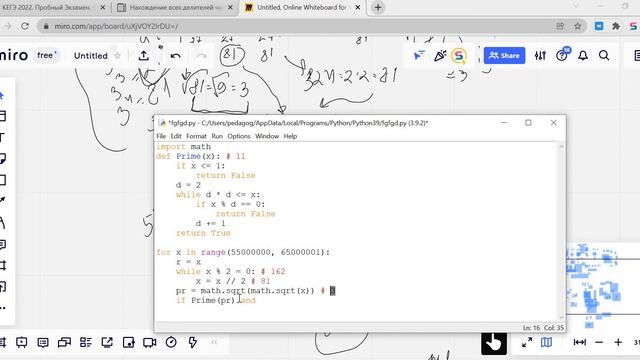Open the board settings sliders icon

(x=540, y=56)
